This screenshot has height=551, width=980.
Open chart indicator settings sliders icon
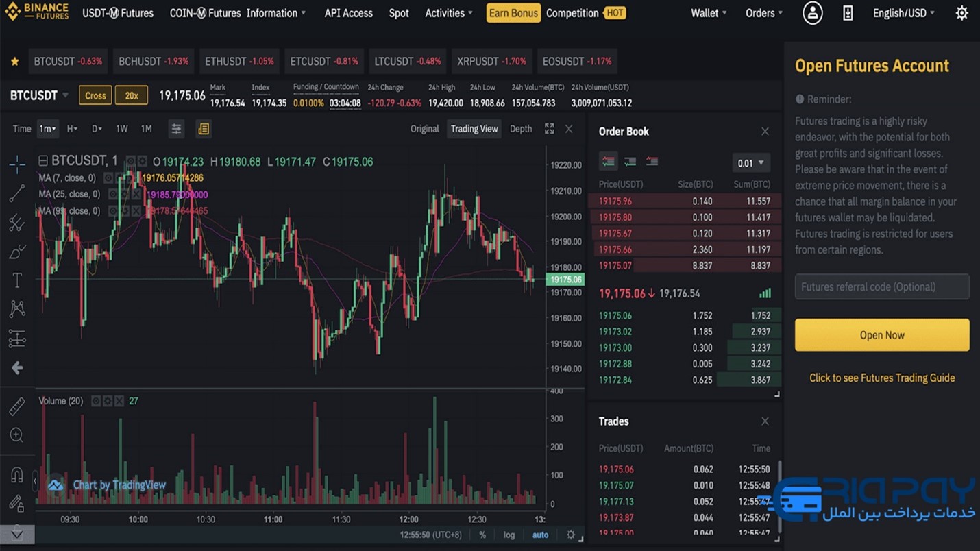[x=176, y=129]
